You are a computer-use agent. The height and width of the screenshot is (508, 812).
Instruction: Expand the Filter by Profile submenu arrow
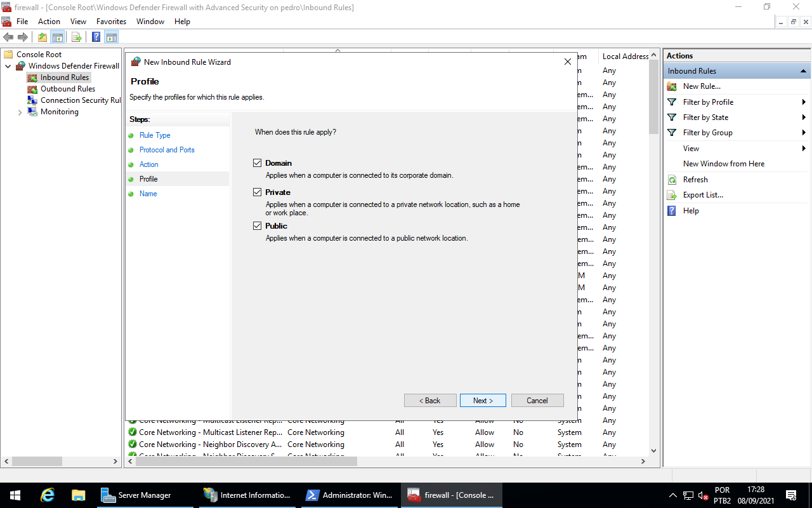(x=804, y=102)
